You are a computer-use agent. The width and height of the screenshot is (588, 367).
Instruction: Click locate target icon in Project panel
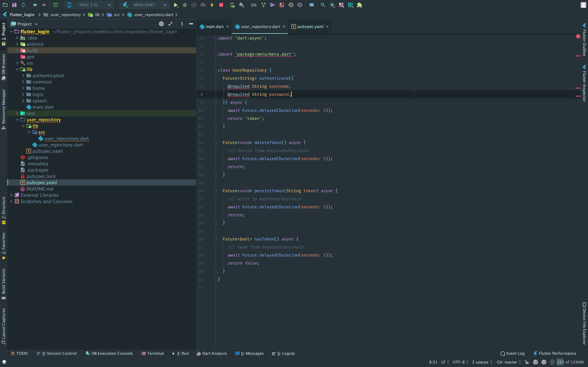pos(161,24)
